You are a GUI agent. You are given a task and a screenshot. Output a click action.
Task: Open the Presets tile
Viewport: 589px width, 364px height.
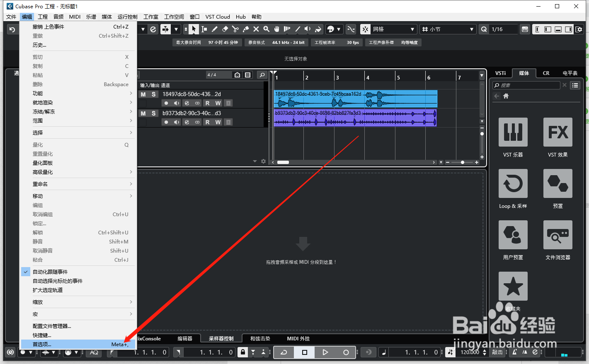coord(558,183)
